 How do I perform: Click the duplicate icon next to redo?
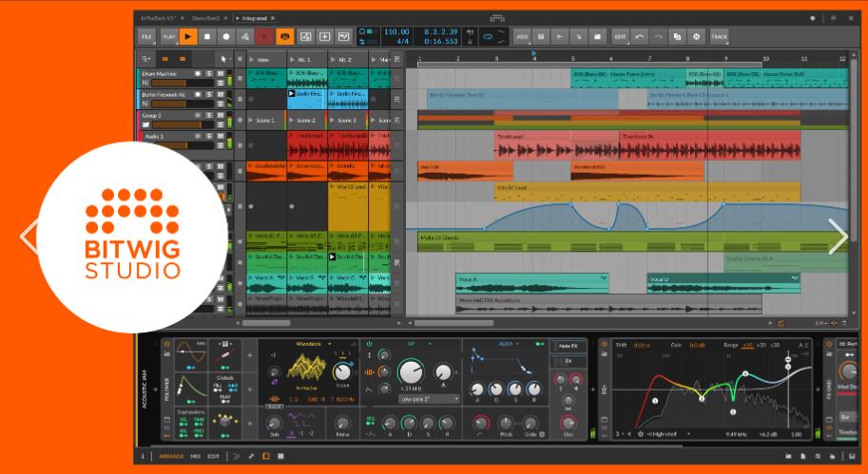click(677, 36)
